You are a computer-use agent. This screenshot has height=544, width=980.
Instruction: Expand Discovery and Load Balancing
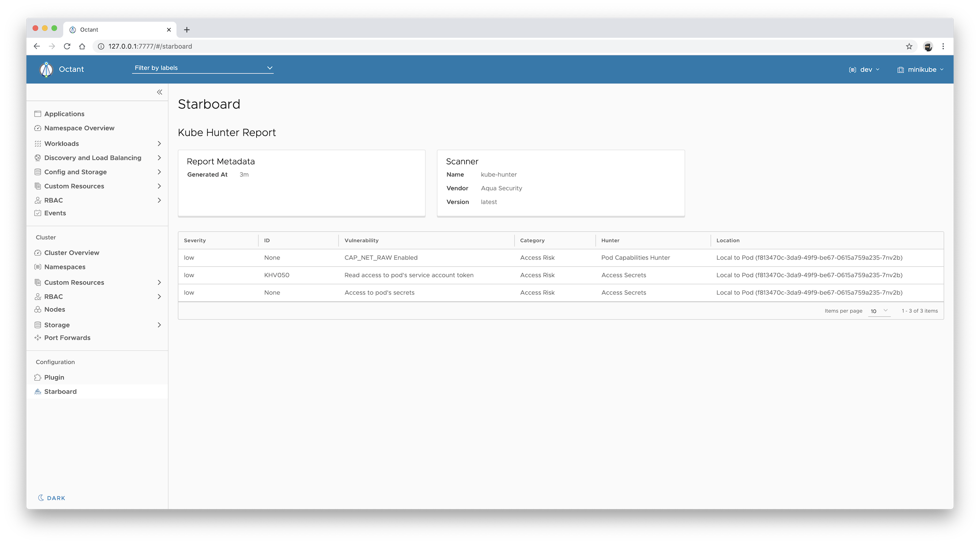pyautogui.click(x=159, y=158)
